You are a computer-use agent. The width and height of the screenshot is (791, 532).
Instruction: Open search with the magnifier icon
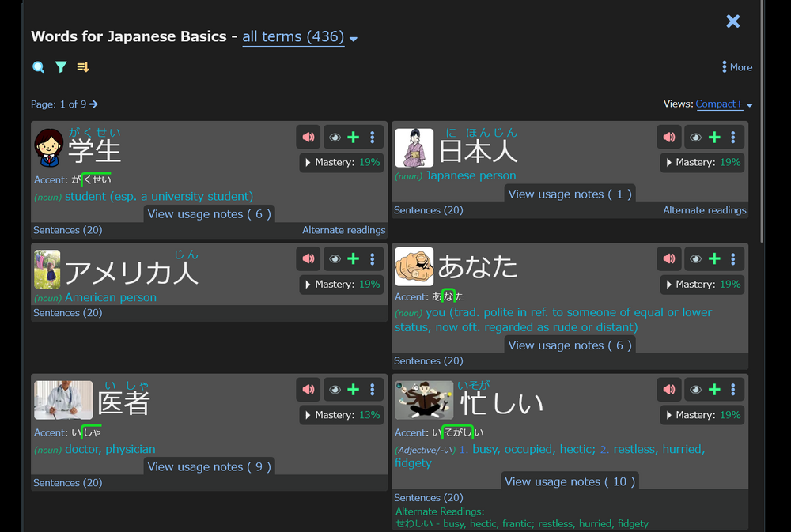pyautogui.click(x=38, y=67)
